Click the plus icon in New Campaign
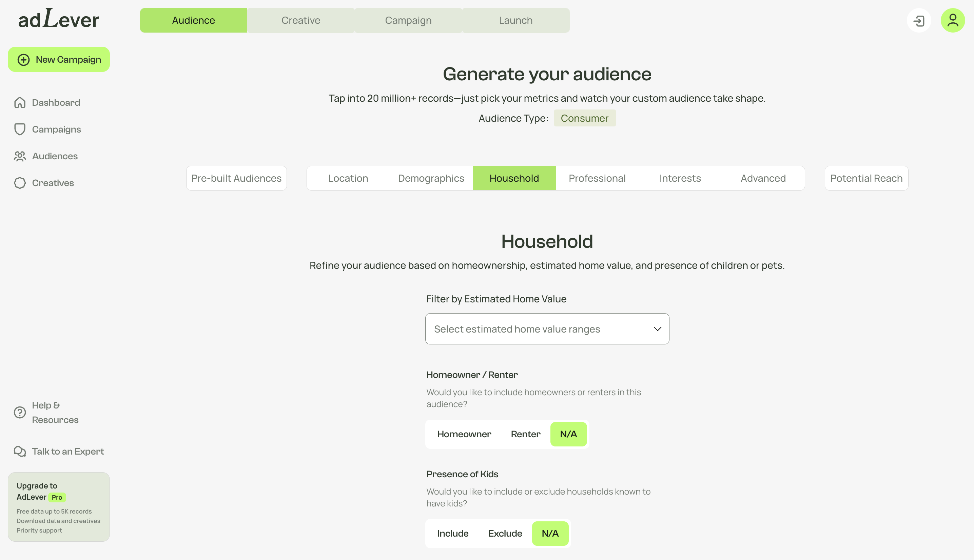This screenshot has width=974, height=560. [x=23, y=60]
